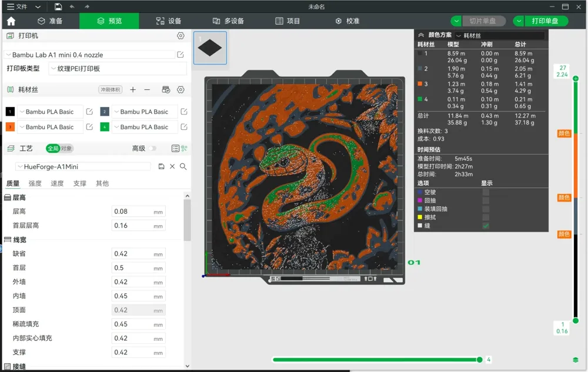Search process settings with magnifier icon
Viewport: 588px width, 372px height.
tap(183, 166)
